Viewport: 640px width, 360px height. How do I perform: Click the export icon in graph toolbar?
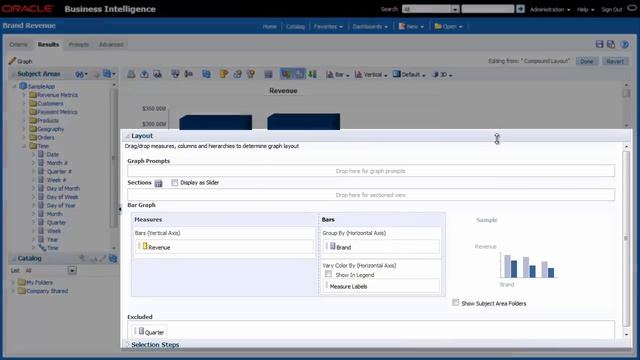tap(144, 74)
